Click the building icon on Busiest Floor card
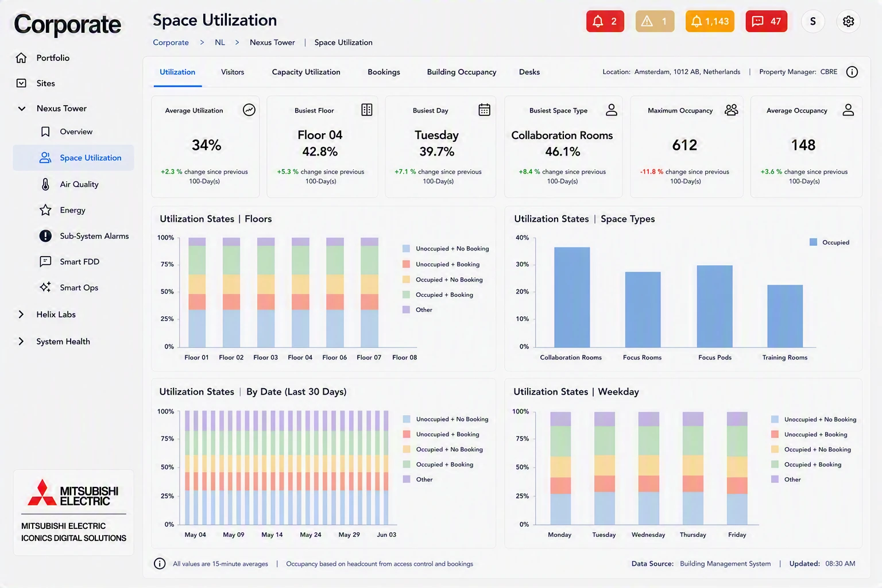 (x=367, y=110)
